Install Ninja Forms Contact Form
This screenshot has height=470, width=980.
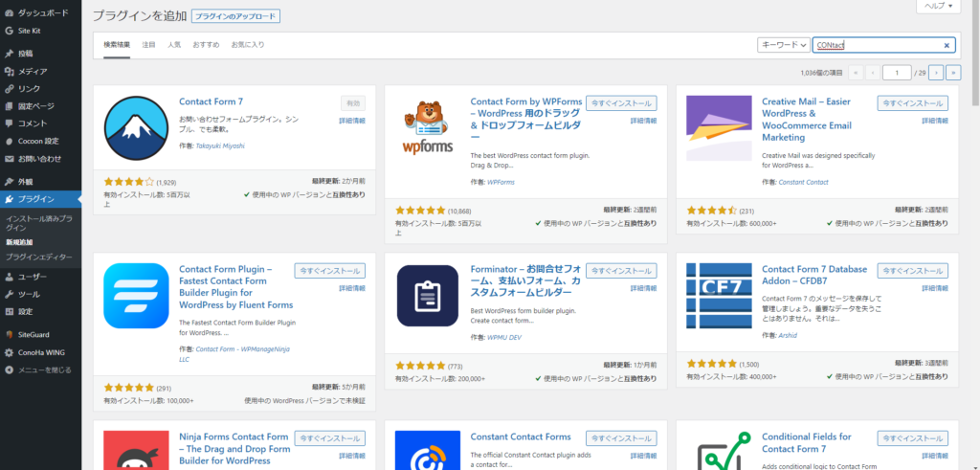(x=330, y=438)
